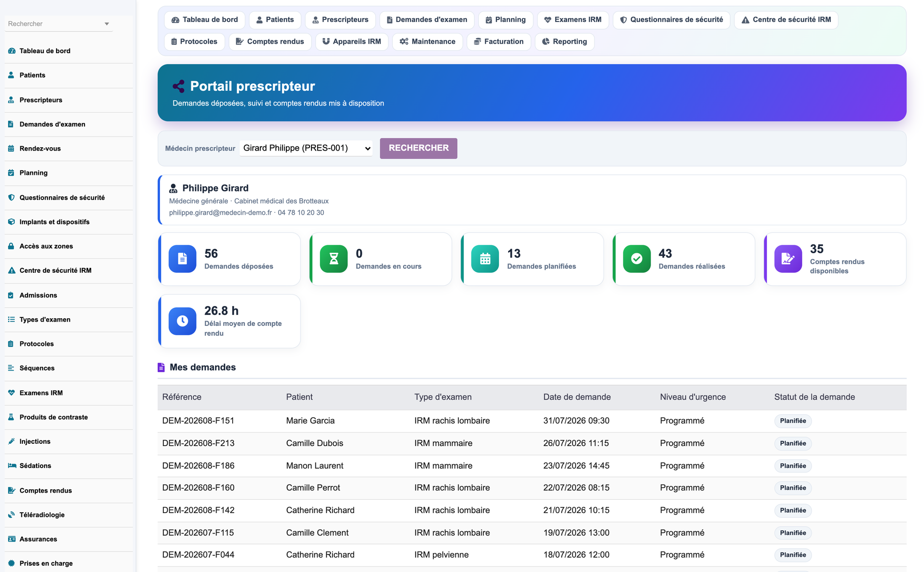Click the green Demandes en cours hourglass icon
The image size is (924, 572).
(334, 259)
